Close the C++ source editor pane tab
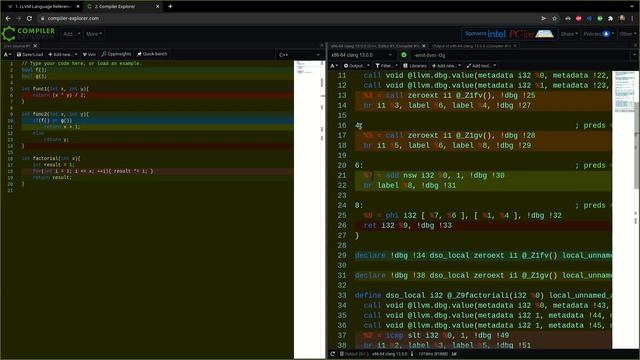Viewport: 640px width, 360px height. (35, 46)
